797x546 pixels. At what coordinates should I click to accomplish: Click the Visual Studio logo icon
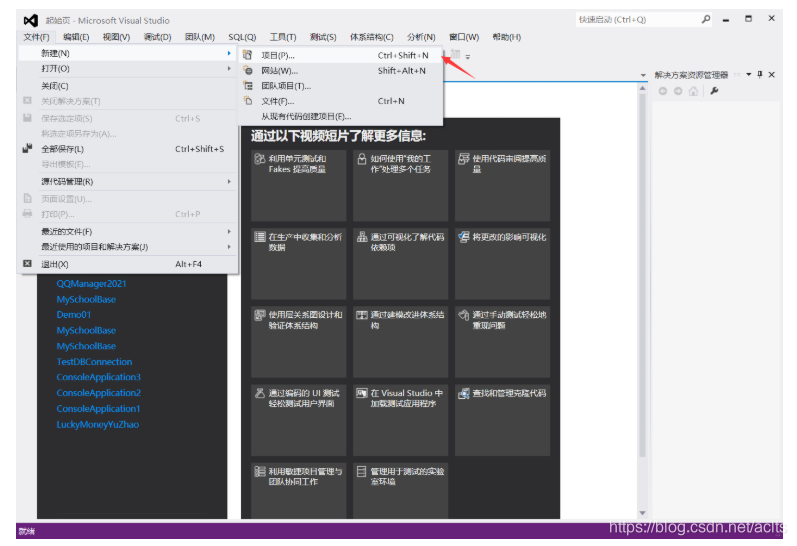[30, 20]
